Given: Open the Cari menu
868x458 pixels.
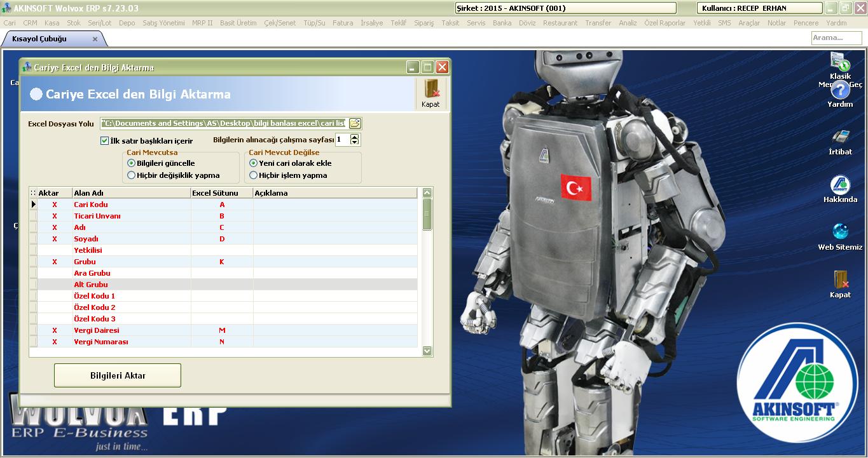Looking at the screenshot, I should [10, 23].
